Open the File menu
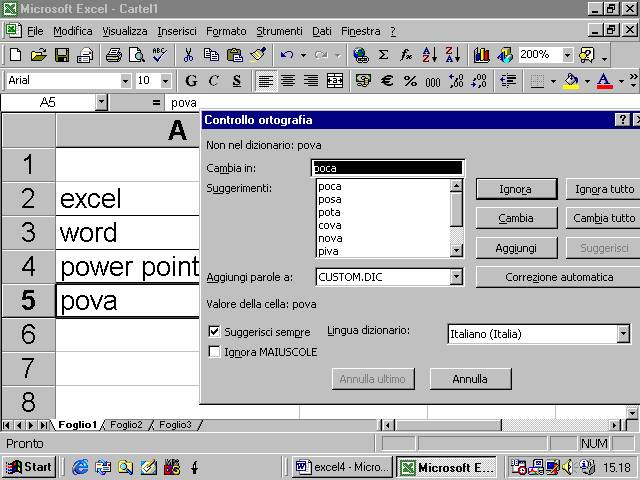Screen dimensions: 640x480 click(x=35, y=31)
